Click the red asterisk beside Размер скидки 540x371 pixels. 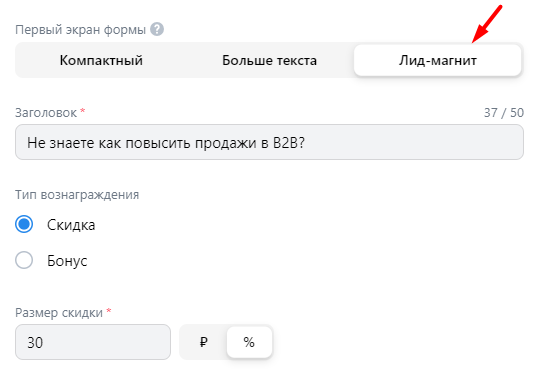coord(109,311)
